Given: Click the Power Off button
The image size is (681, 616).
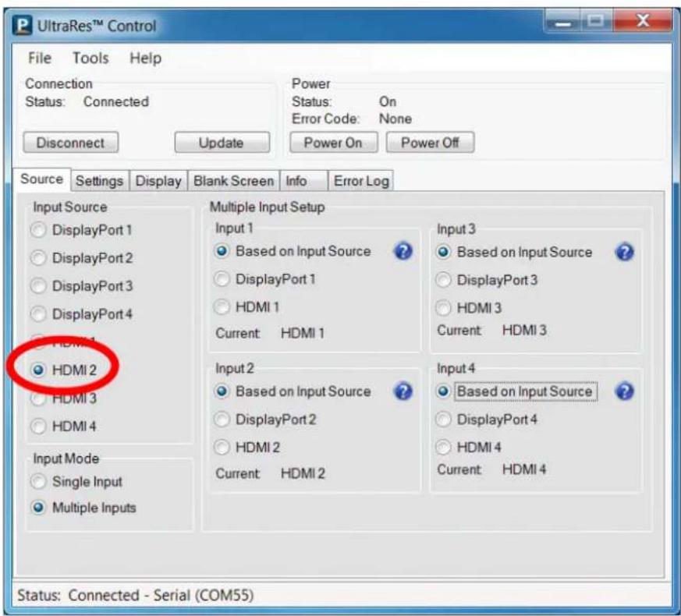Looking at the screenshot, I should (x=430, y=143).
